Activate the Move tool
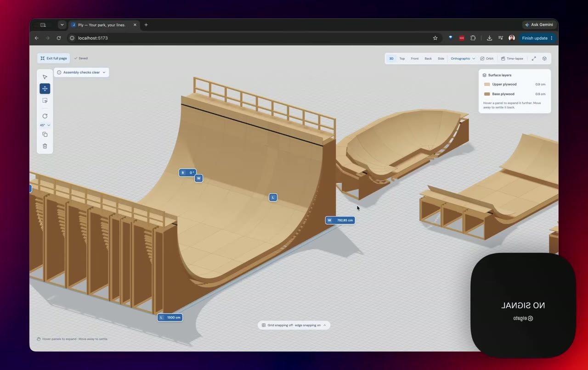588x370 pixels. (45, 89)
